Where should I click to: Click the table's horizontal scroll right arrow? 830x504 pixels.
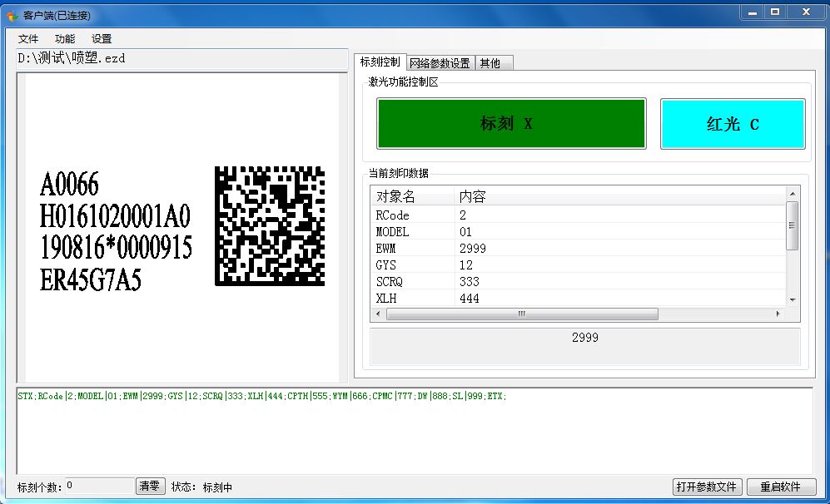coord(778,314)
